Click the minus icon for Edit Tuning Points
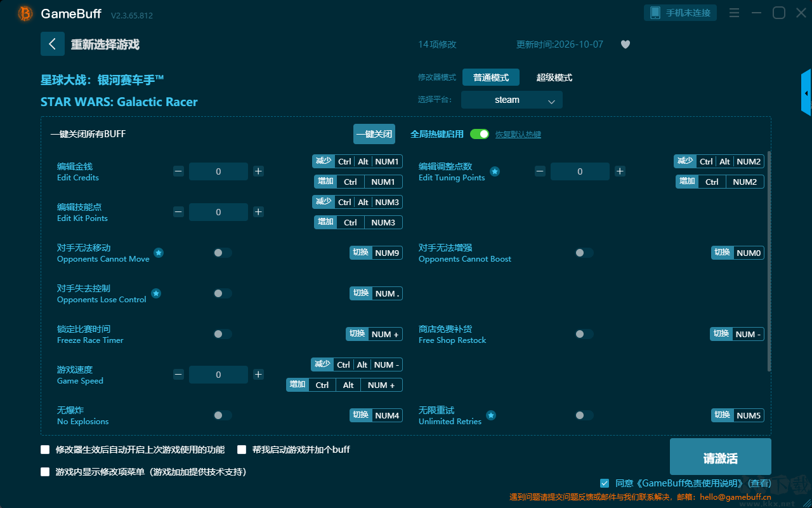 pyautogui.click(x=540, y=171)
